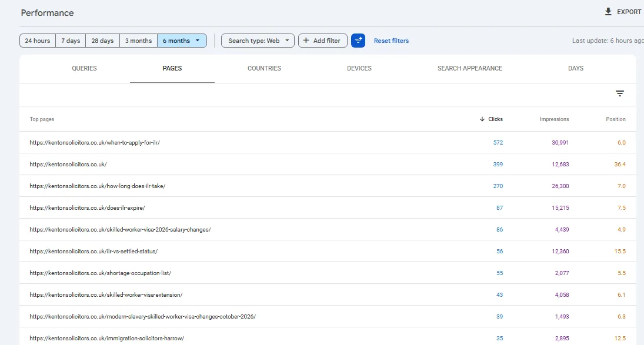Open the kentonsolicitors.co.uk homepage row
This screenshot has width=644, height=345.
[328, 164]
